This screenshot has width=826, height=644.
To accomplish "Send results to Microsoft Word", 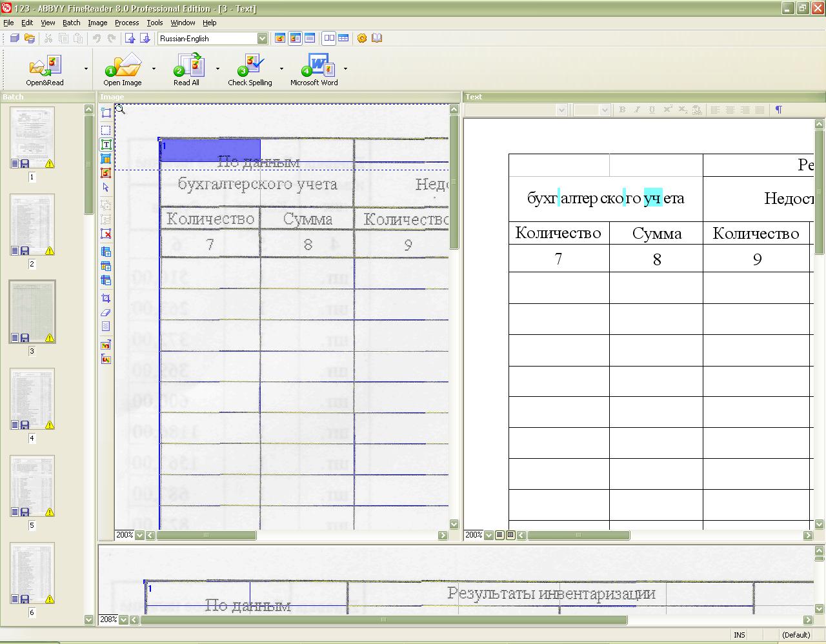I will [314, 70].
